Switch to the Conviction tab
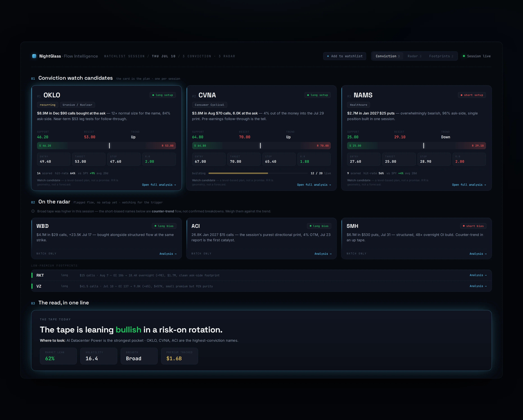 point(387,56)
